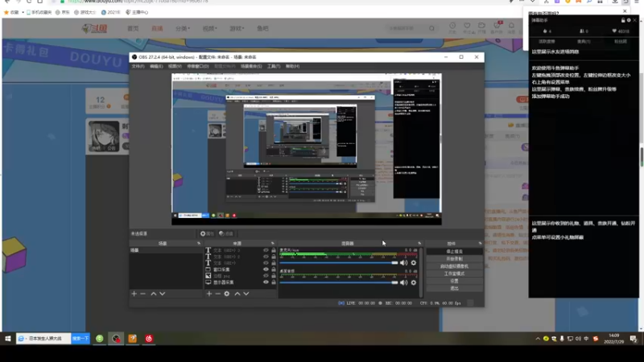644x362 pixels.
Task: Remove selected source with the minus icon
Action: point(218,294)
